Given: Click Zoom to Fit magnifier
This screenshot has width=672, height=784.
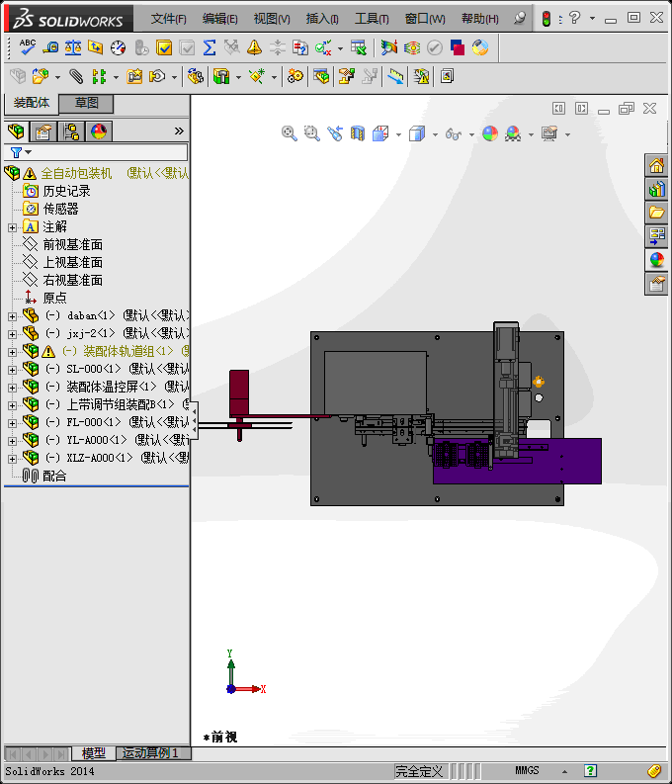Looking at the screenshot, I should pos(289,133).
